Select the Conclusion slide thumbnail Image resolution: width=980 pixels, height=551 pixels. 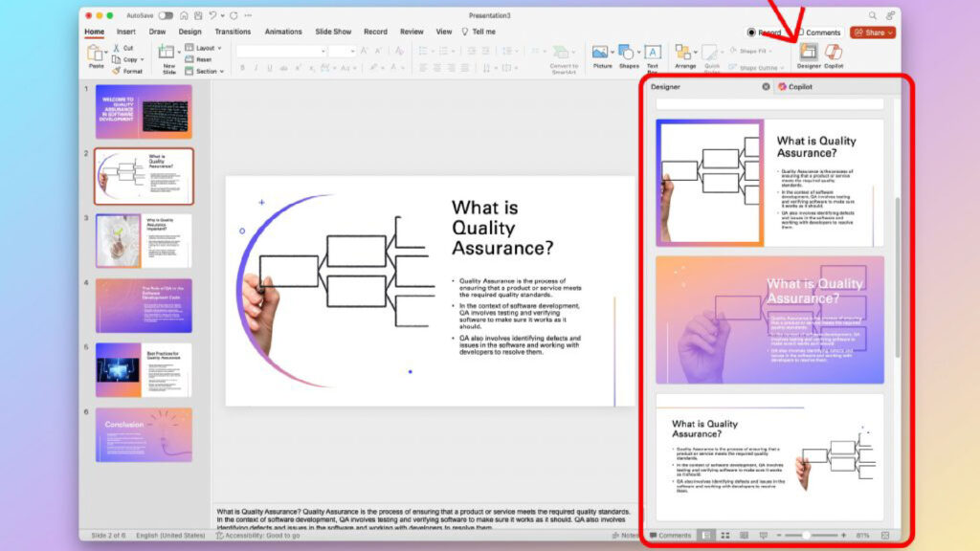pos(144,435)
